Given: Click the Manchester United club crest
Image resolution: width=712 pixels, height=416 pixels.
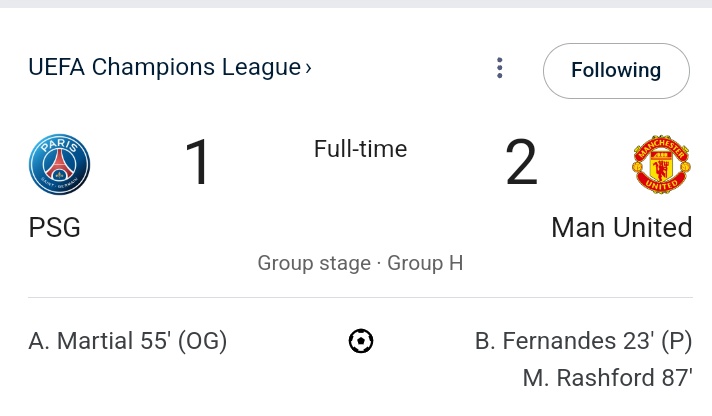Looking at the screenshot, I should pyautogui.click(x=661, y=164).
